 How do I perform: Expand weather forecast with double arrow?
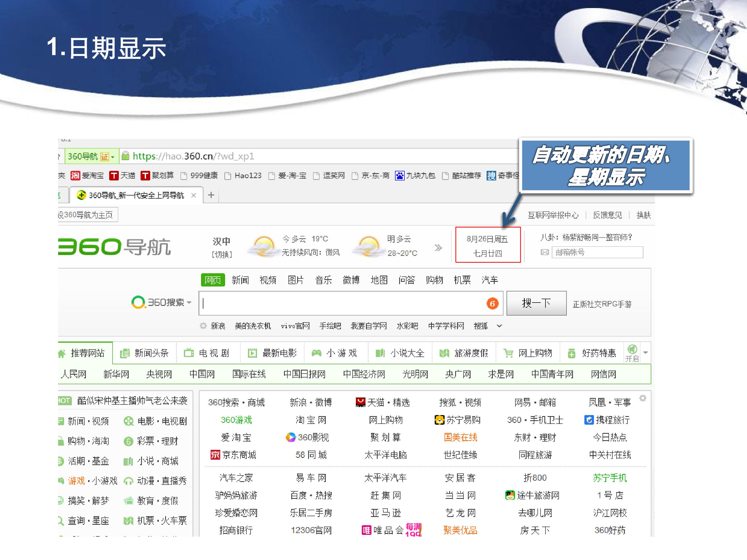coord(438,248)
